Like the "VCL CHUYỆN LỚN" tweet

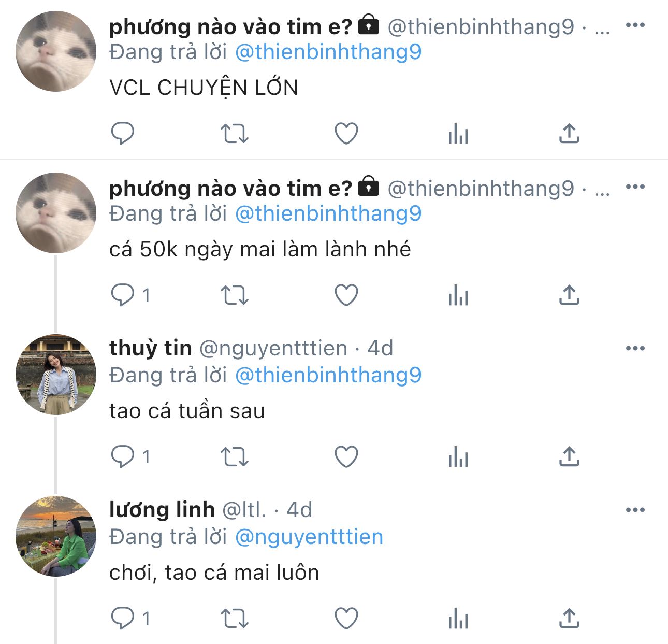(x=346, y=134)
